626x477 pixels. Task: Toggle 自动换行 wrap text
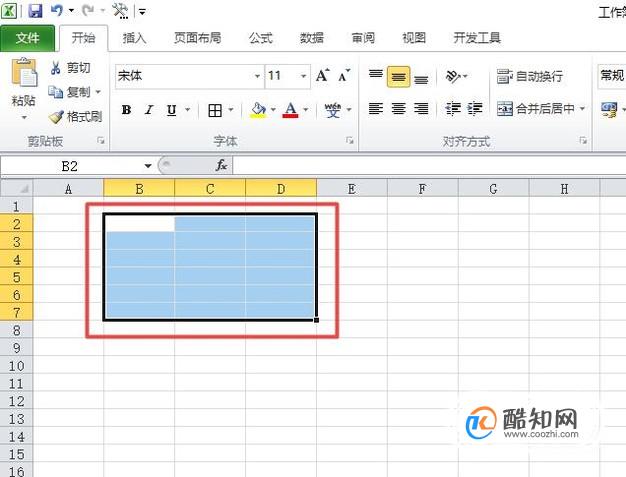click(530, 76)
